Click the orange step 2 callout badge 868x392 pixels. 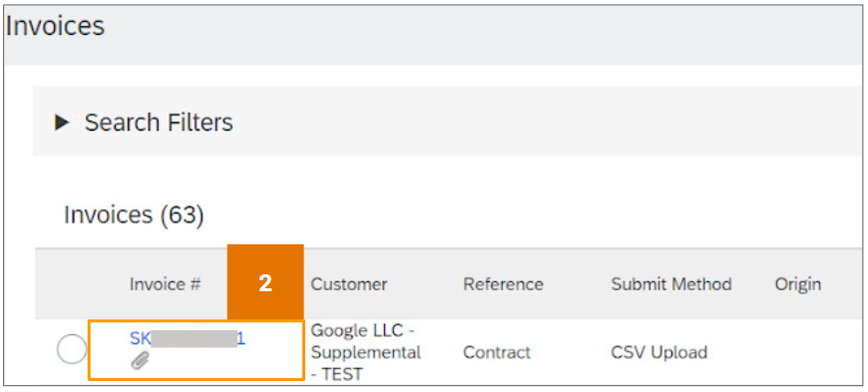[265, 283]
